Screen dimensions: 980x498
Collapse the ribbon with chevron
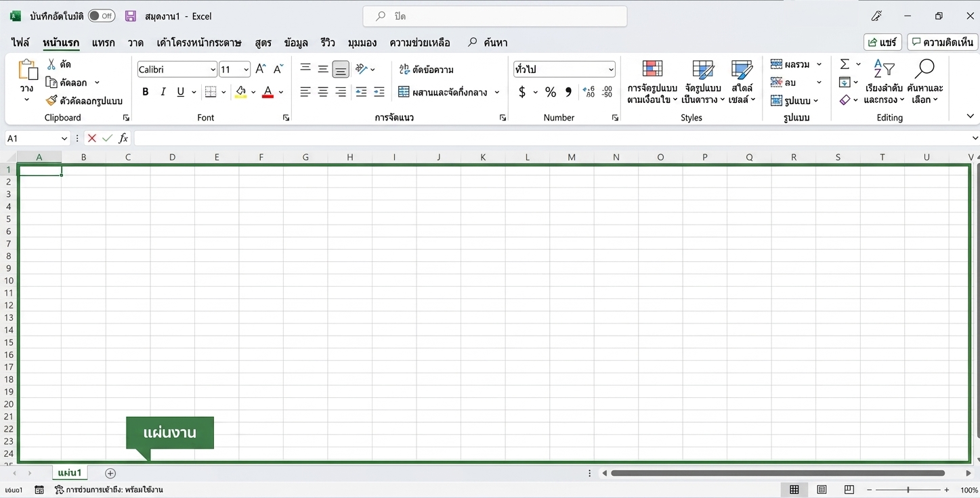tap(970, 116)
